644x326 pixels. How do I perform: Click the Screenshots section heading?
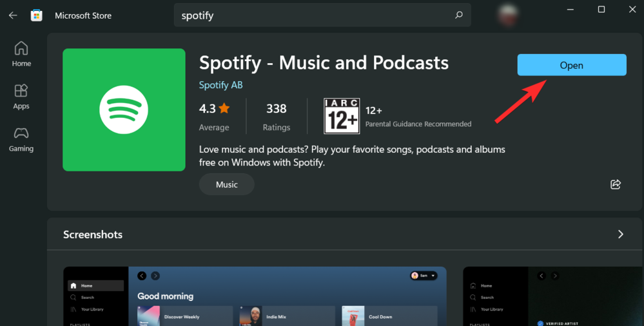pos(93,235)
